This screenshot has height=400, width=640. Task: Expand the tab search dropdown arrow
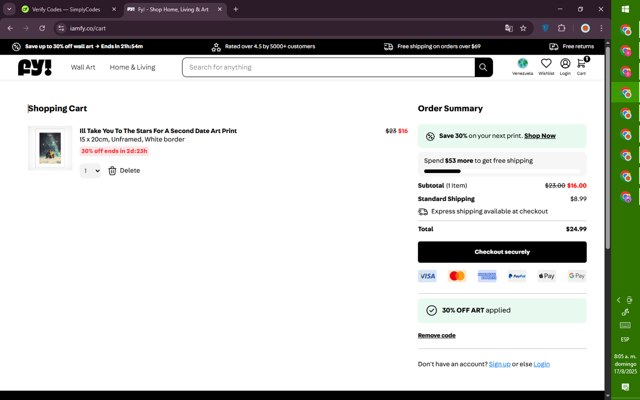(x=9, y=9)
